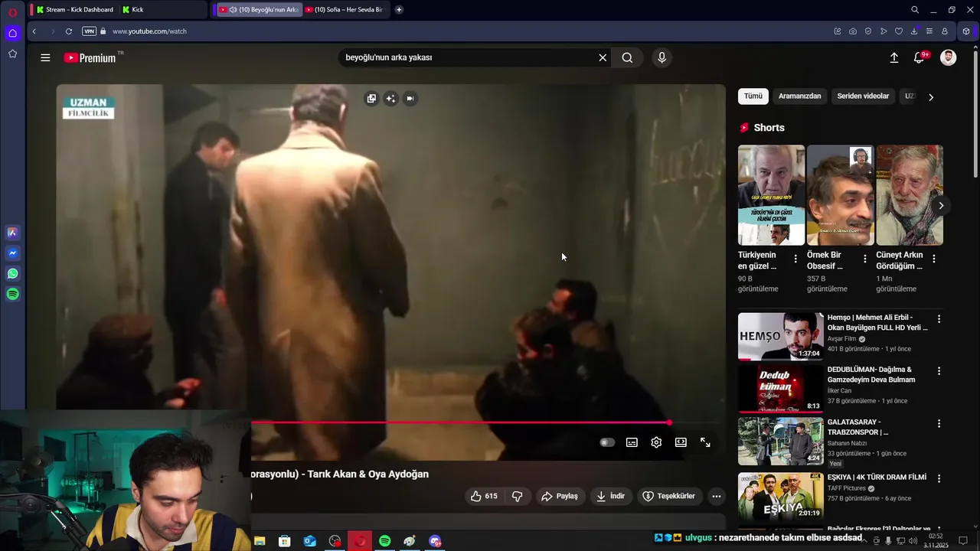Click the red progress bar scrubber handle
Image resolution: width=980 pixels, height=551 pixels.
click(x=669, y=422)
